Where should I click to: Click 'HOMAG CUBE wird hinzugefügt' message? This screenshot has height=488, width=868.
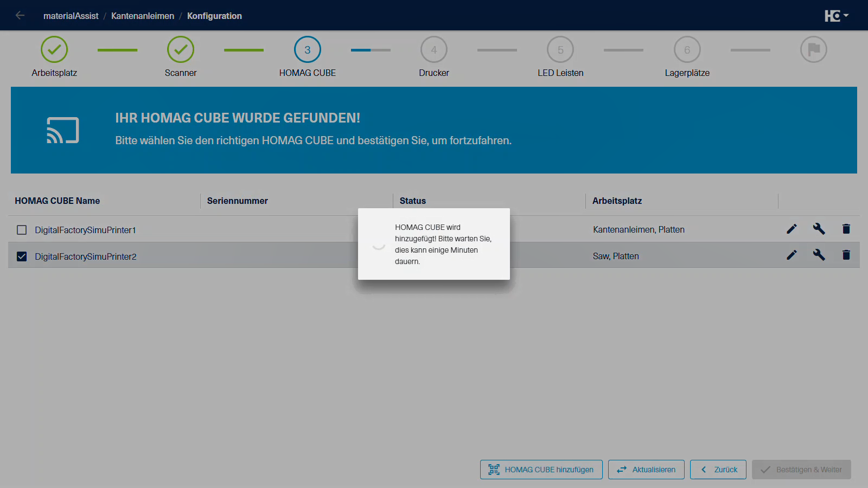coord(443,244)
